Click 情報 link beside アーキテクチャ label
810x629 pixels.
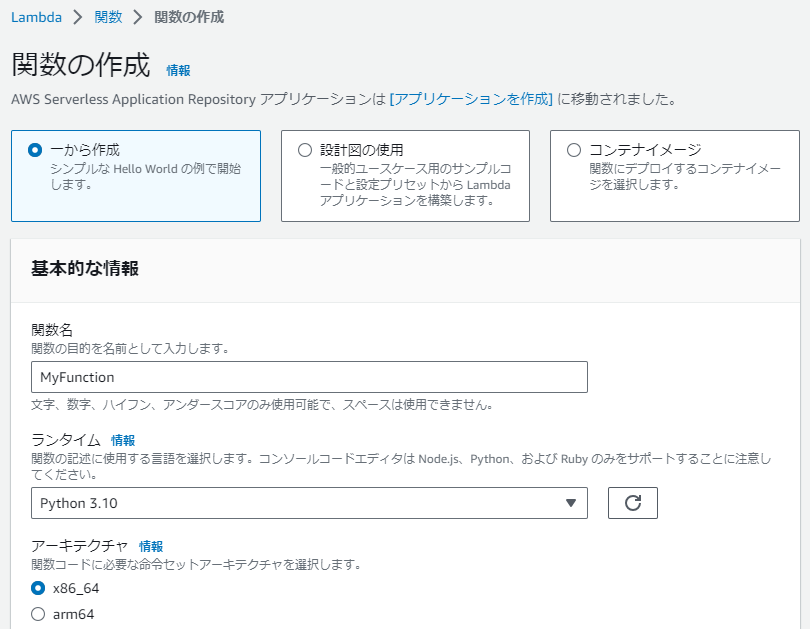coord(151,546)
